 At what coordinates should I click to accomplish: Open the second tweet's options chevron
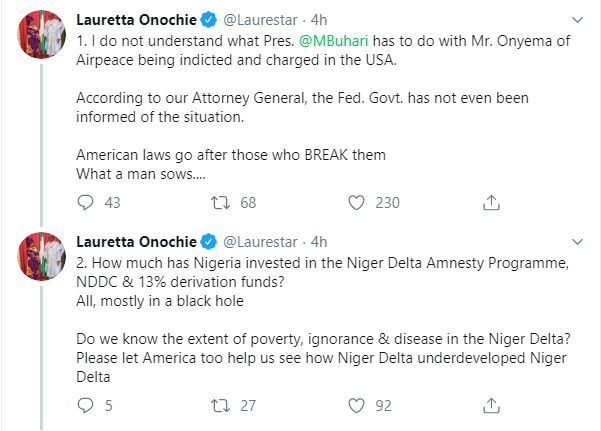(576, 241)
